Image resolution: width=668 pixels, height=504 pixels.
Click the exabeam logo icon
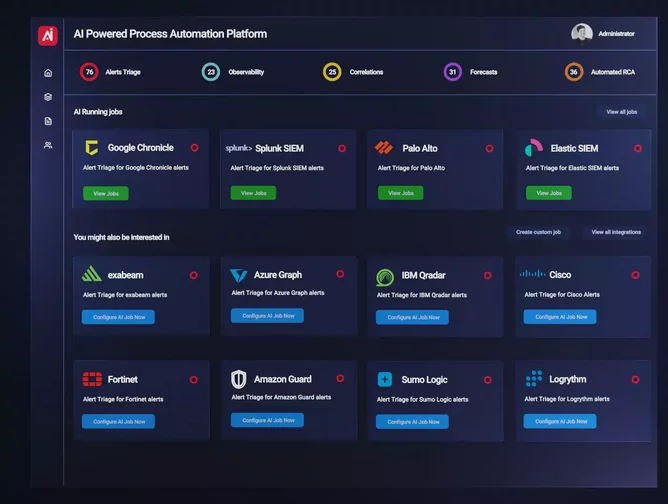click(x=92, y=274)
